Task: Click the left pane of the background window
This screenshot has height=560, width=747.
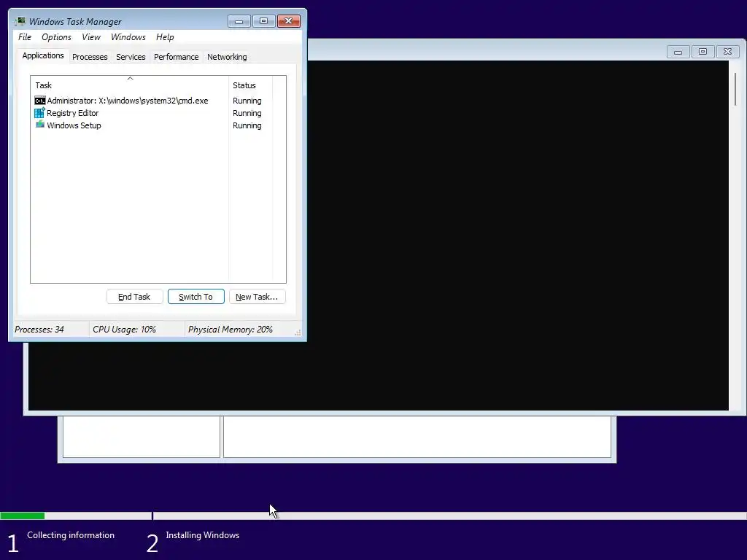Action: tap(142, 437)
